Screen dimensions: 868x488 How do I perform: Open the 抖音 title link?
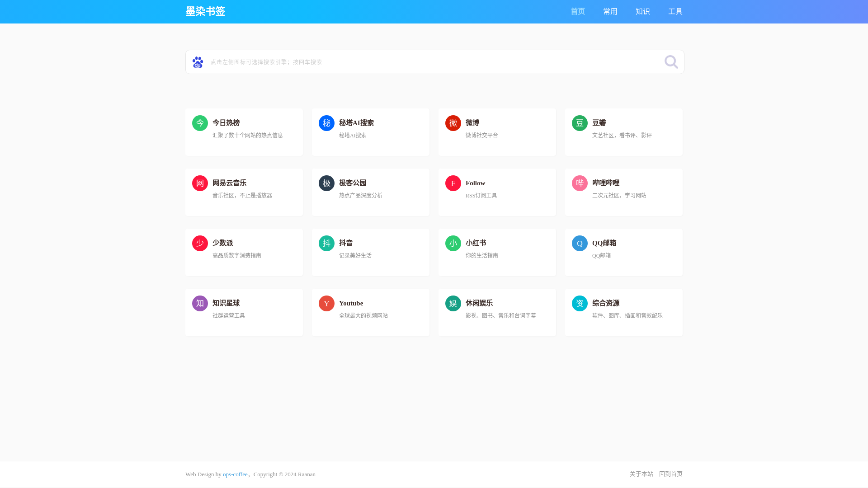point(346,243)
